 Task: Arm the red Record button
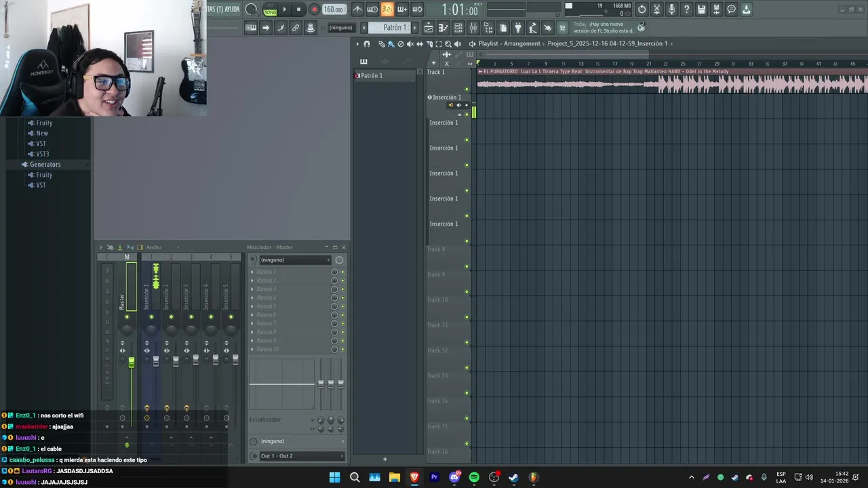314,9
